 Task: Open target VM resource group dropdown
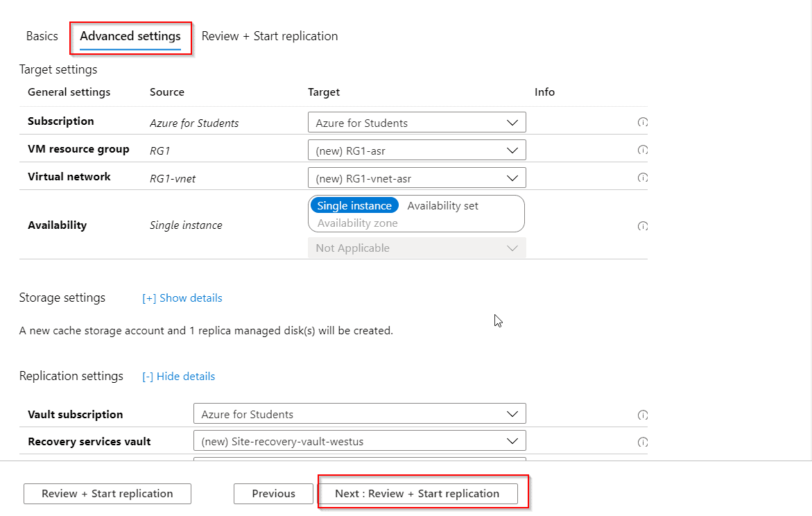[x=417, y=150]
